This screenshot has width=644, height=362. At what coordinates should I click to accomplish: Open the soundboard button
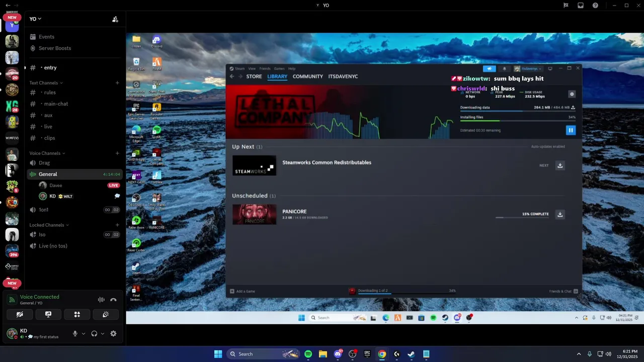point(106,314)
